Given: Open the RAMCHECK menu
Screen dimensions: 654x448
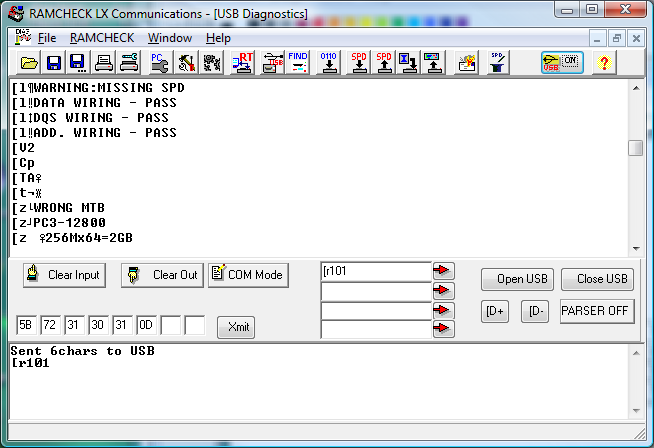Looking at the screenshot, I should coord(102,38).
